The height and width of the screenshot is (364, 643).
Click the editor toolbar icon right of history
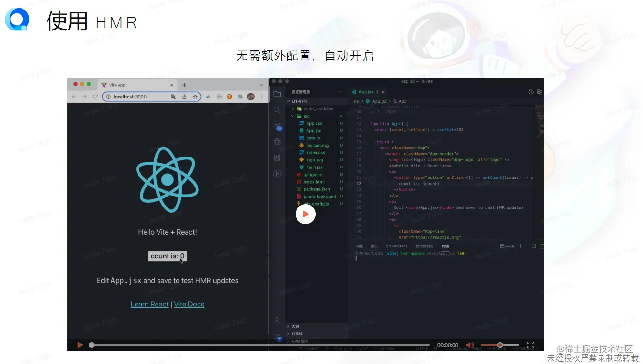point(540,92)
